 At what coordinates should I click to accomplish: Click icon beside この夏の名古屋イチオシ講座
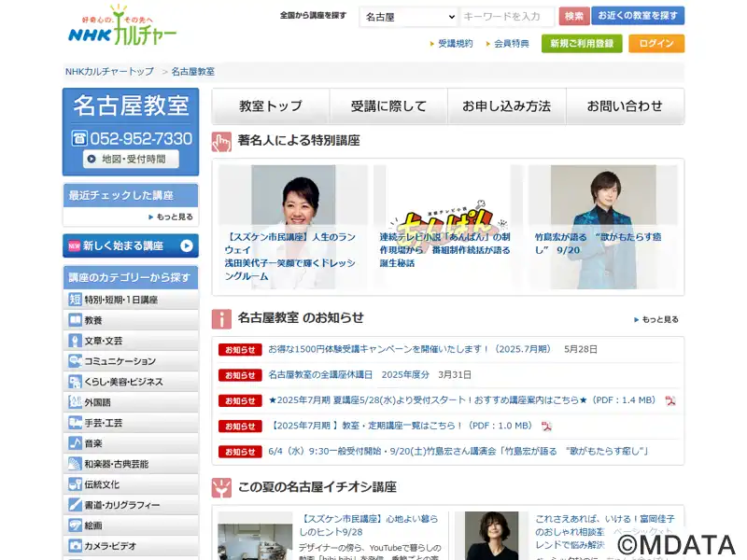(221, 487)
